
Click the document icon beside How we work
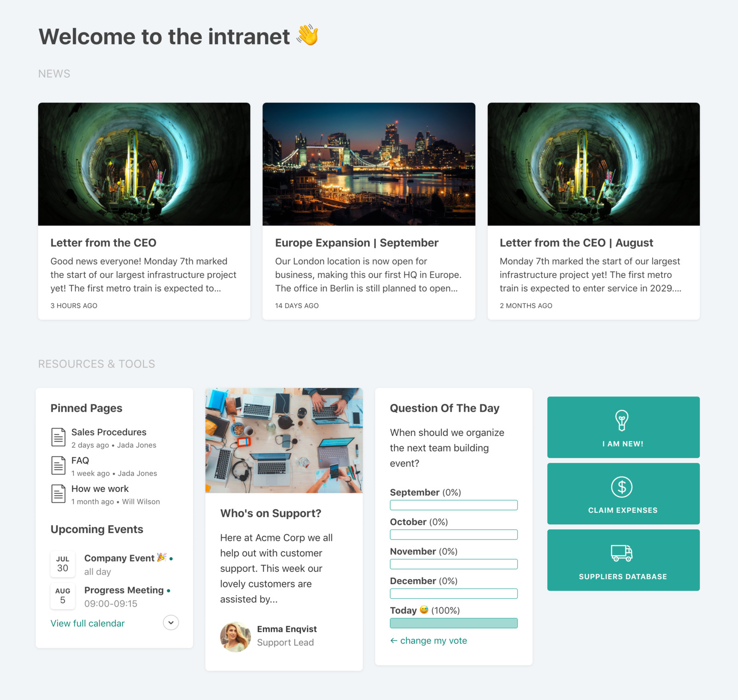pos(58,493)
